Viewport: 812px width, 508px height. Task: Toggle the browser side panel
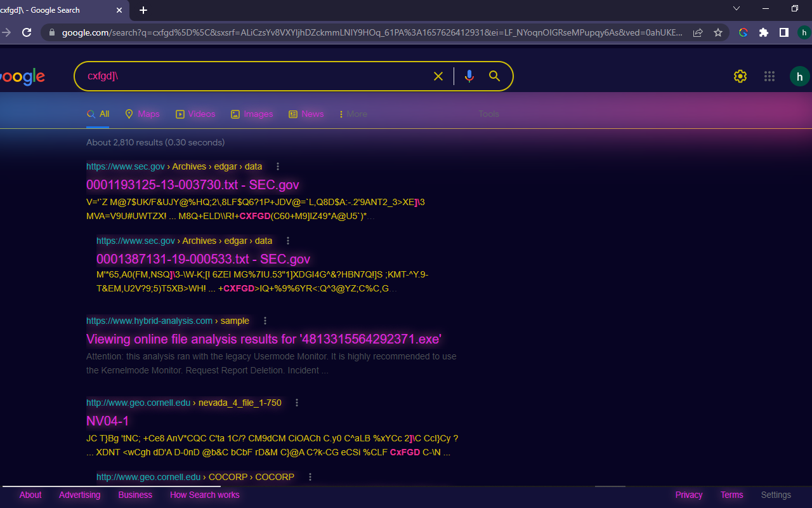[784, 32]
